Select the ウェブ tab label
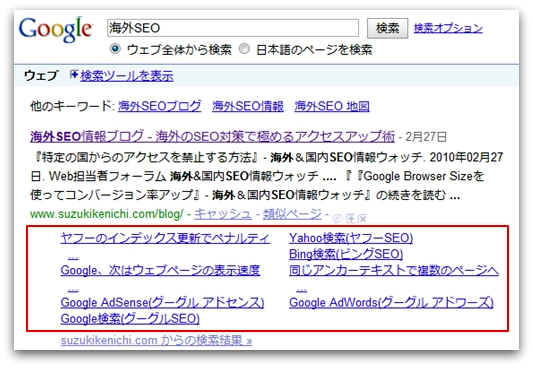 pyautogui.click(x=41, y=75)
